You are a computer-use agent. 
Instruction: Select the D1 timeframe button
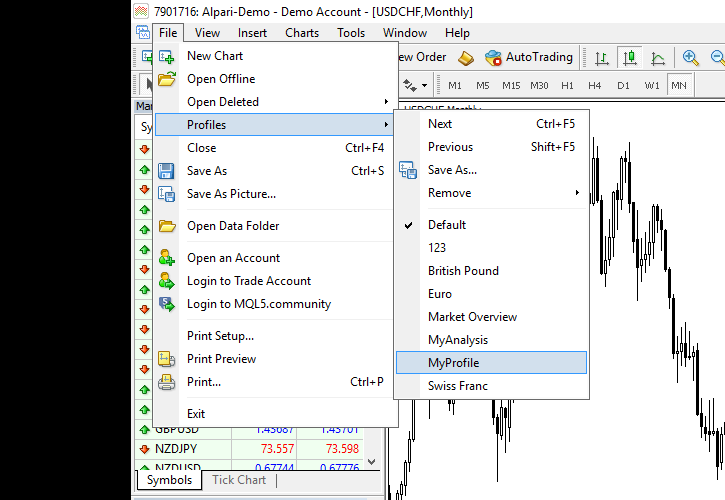tap(623, 86)
